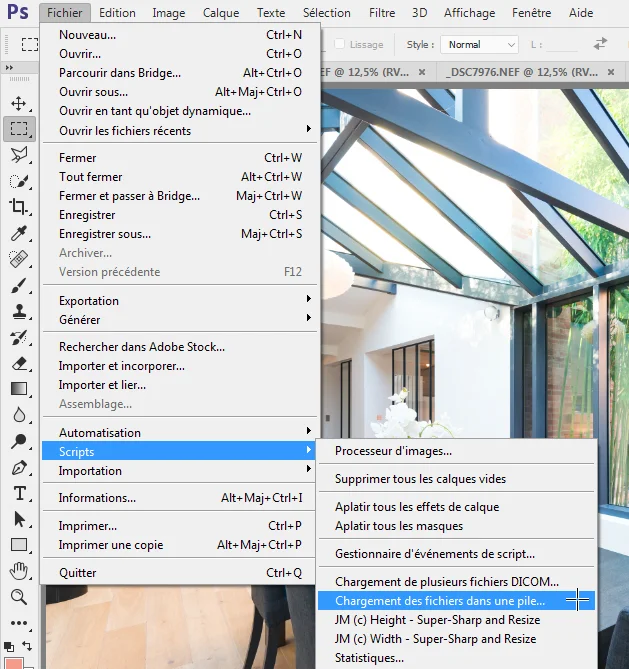Select the Clone Stamp tool

tap(19, 311)
